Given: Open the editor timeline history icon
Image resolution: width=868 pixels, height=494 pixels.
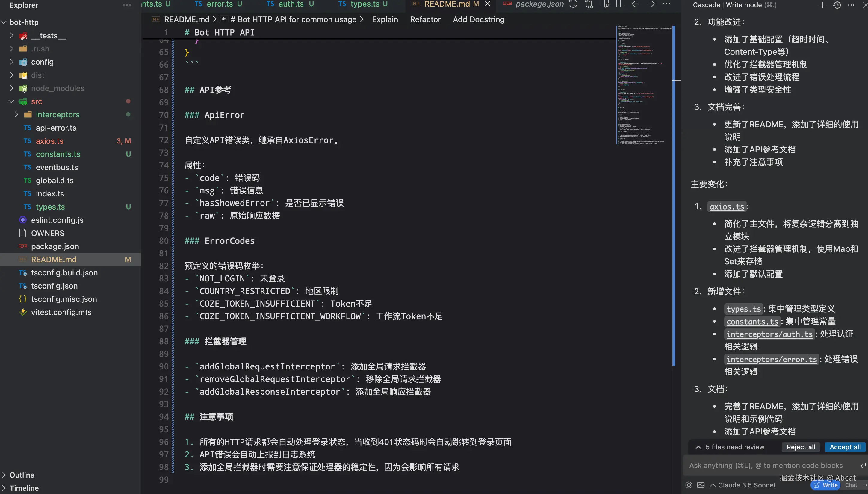Looking at the screenshot, I should point(573,4).
